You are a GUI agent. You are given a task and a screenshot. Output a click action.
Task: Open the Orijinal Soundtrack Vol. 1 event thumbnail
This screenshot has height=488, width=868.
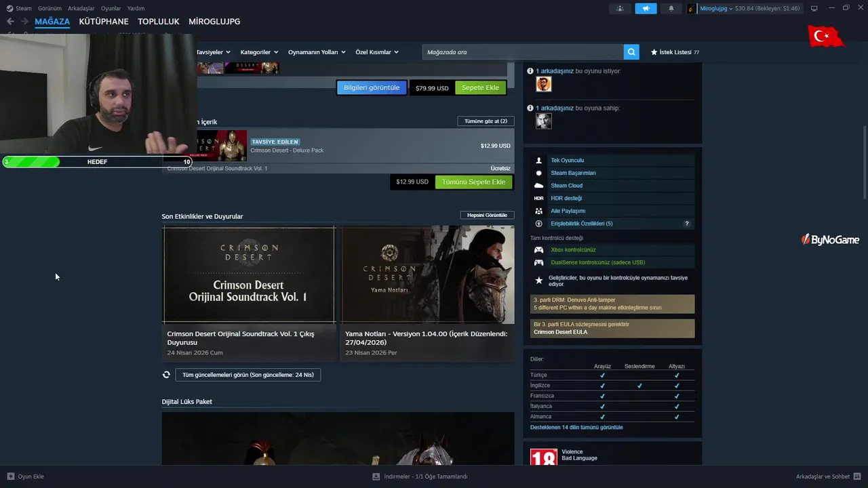(x=249, y=275)
